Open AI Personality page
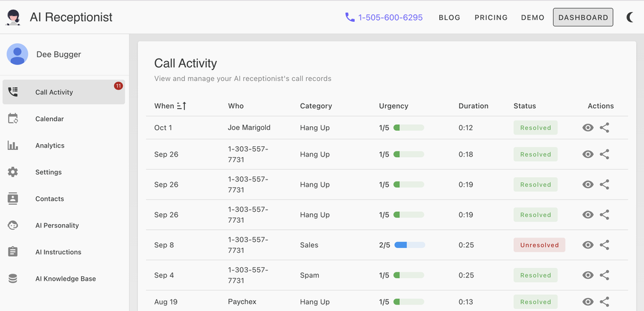This screenshot has width=644, height=311. click(57, 225)
